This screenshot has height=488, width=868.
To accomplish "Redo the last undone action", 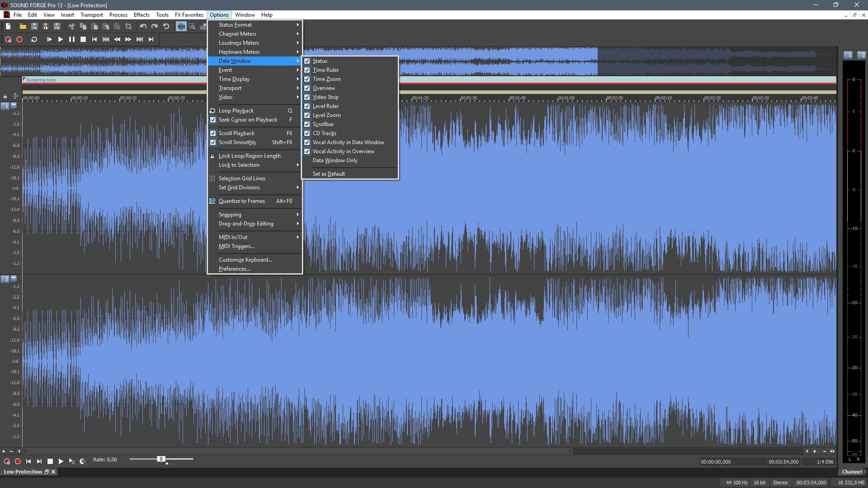I will point(155,27).
